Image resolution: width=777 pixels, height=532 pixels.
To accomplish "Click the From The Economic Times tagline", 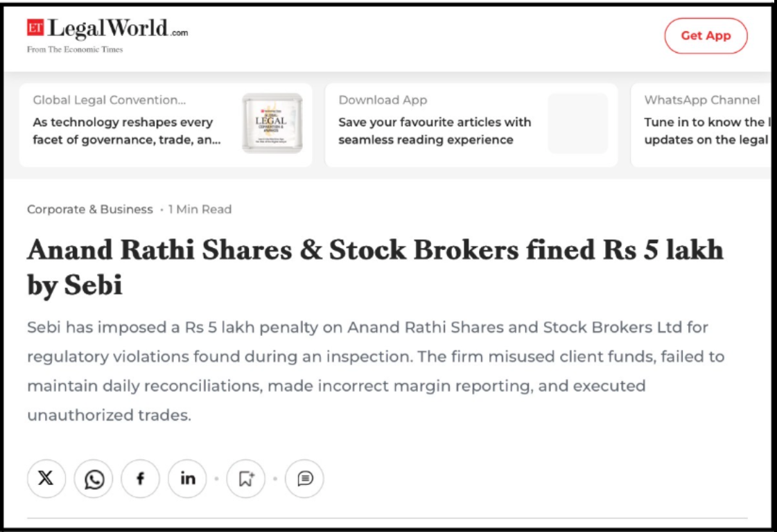I will [x=74, y=49].
